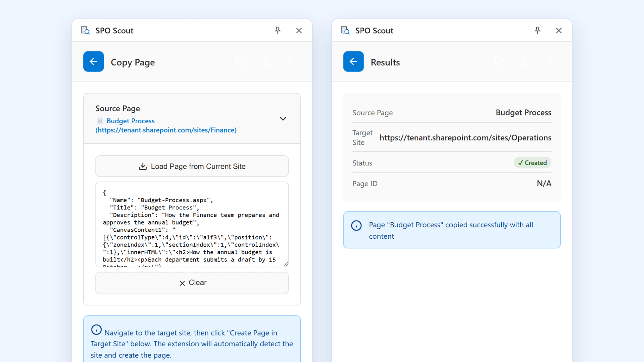The width and height of the screenshot is (644, 362).
Task: Pin the right SPO Scout panel
Action: [x=537, y=30]
